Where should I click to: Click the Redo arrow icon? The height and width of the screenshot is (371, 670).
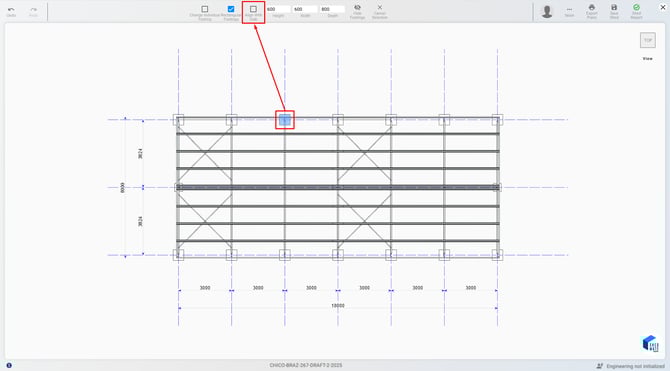pos(33,10)
